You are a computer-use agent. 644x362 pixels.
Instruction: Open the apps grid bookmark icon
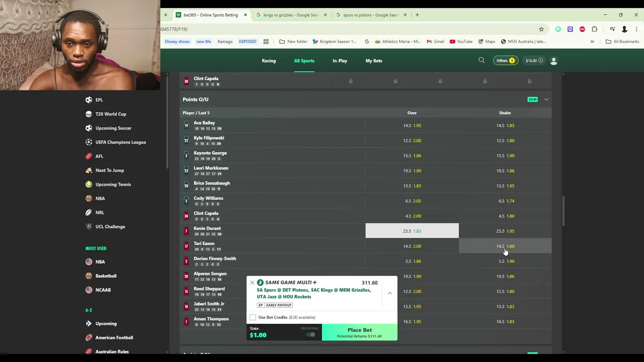click(266, 42)
